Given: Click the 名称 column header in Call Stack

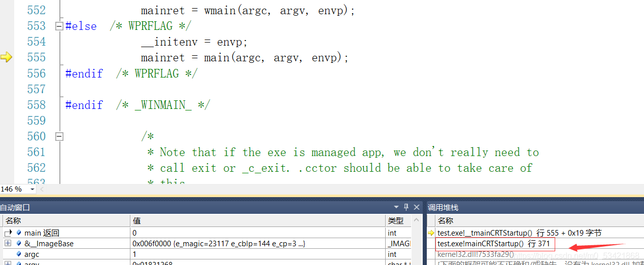Looking at the screenshot, I should point(539,221).
